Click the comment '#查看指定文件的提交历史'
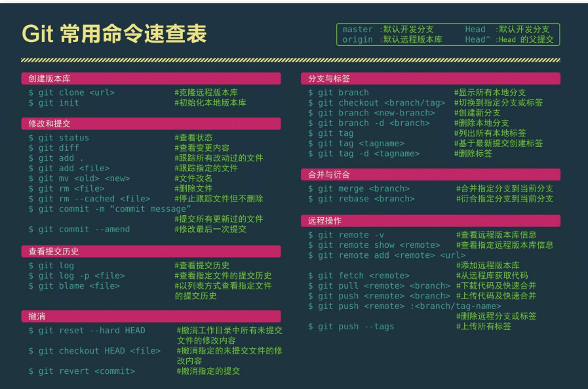The image size is (588, 389). click(223, 276)
